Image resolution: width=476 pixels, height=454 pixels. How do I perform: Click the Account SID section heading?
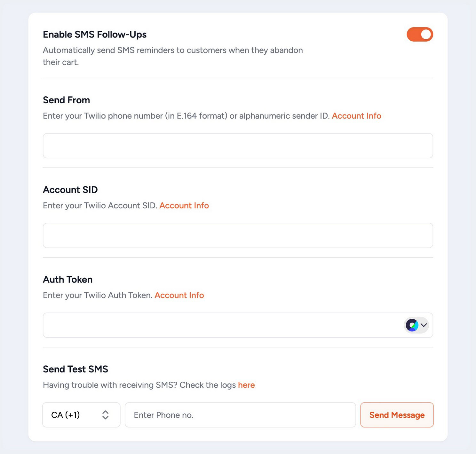70,189
